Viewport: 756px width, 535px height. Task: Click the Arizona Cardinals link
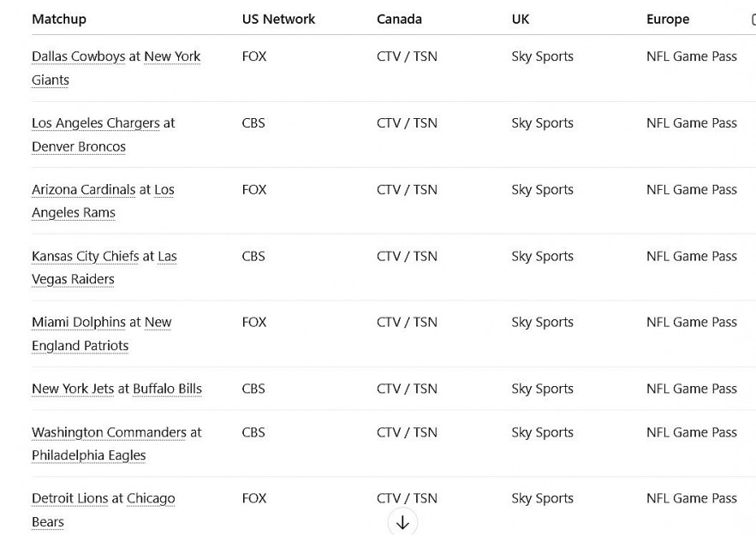coord(85,189)
